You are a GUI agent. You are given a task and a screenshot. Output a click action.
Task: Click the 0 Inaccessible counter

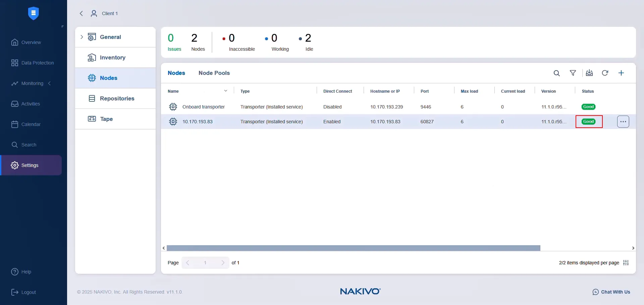[x=238, y=42]
